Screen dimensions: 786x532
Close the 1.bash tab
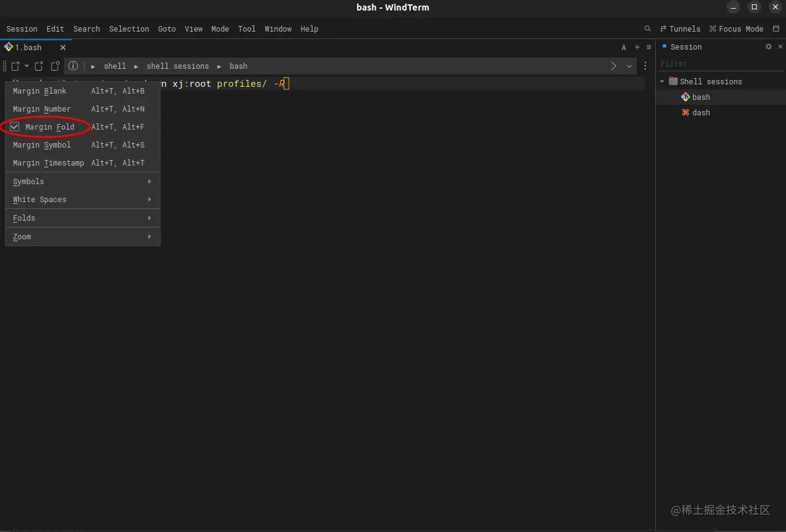click(63, 47)
